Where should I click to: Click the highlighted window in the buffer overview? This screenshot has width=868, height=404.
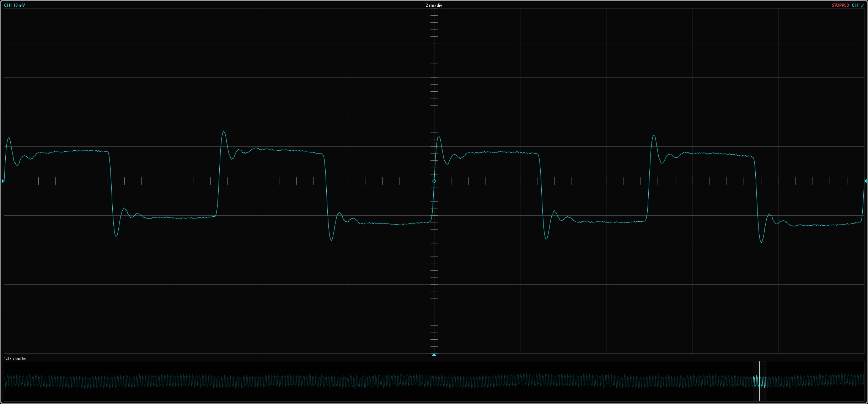click(759, 381)
